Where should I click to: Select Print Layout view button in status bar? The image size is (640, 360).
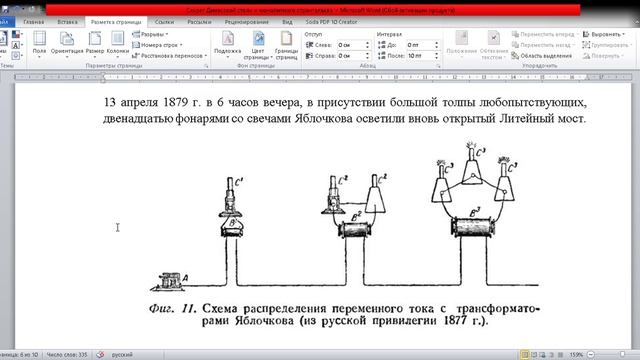[x=525, y=355]
